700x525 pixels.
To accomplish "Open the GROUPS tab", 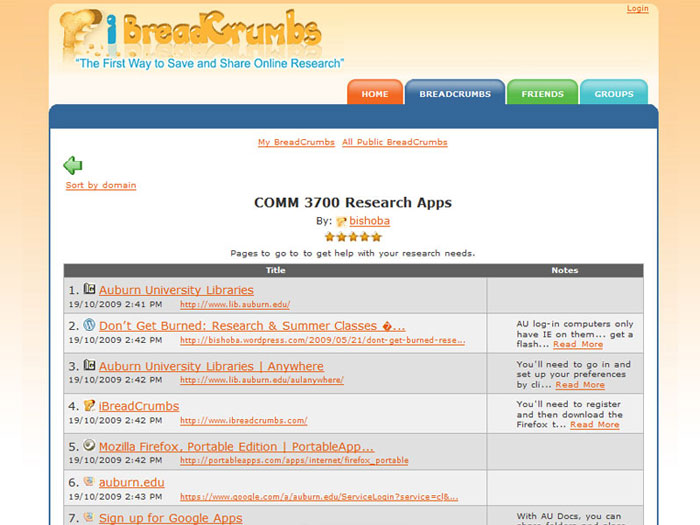I will click(614, 92).
